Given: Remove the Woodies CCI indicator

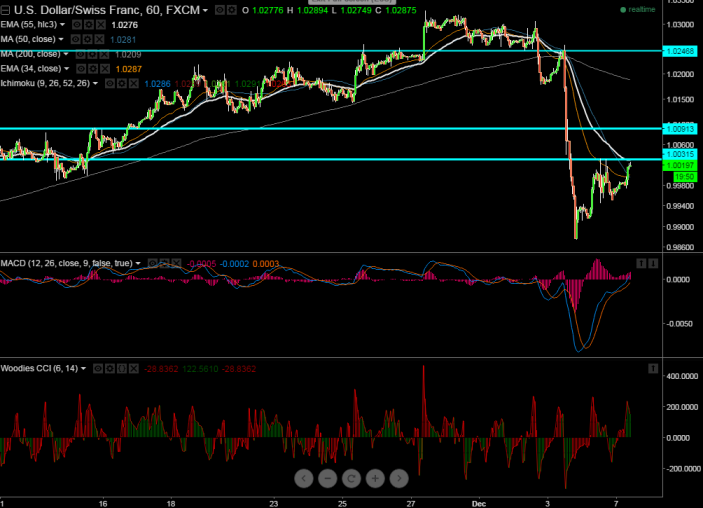Looking at the screenshot, I should [x=134, y=369].
